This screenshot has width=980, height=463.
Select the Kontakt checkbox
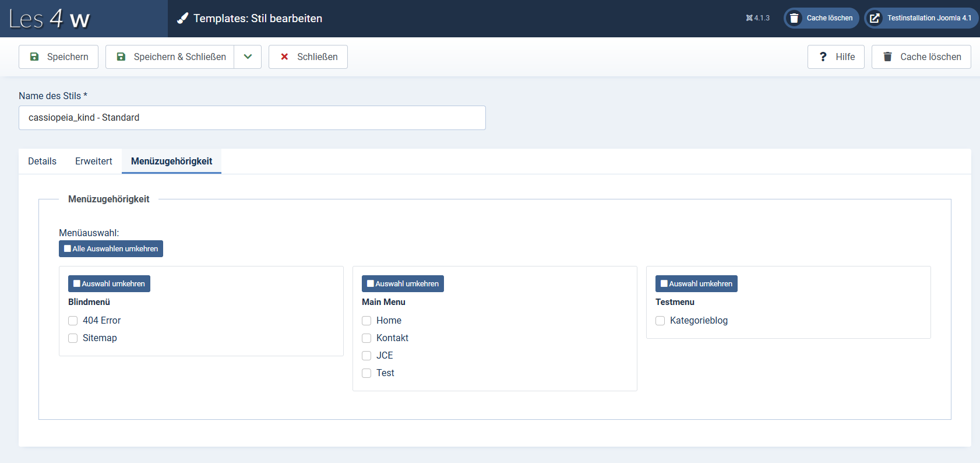pos(366,338)
